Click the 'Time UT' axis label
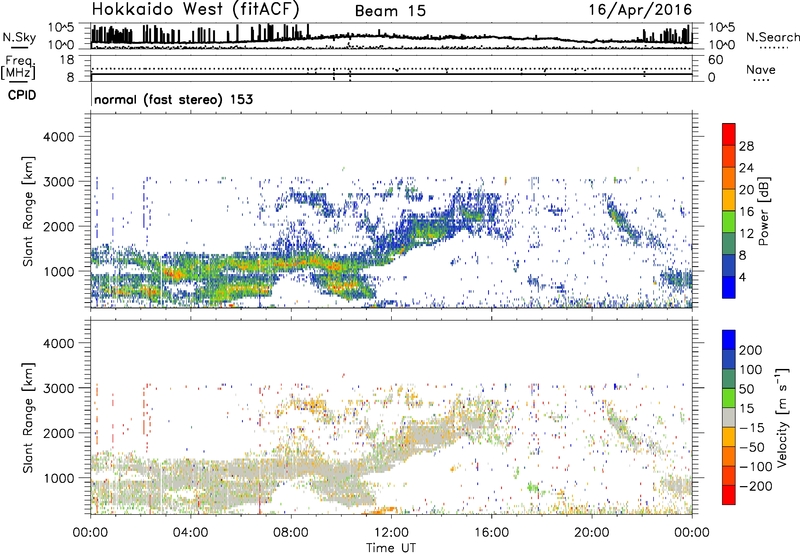Viewport: 800px width, 554px height. click(x=391, y=548)
